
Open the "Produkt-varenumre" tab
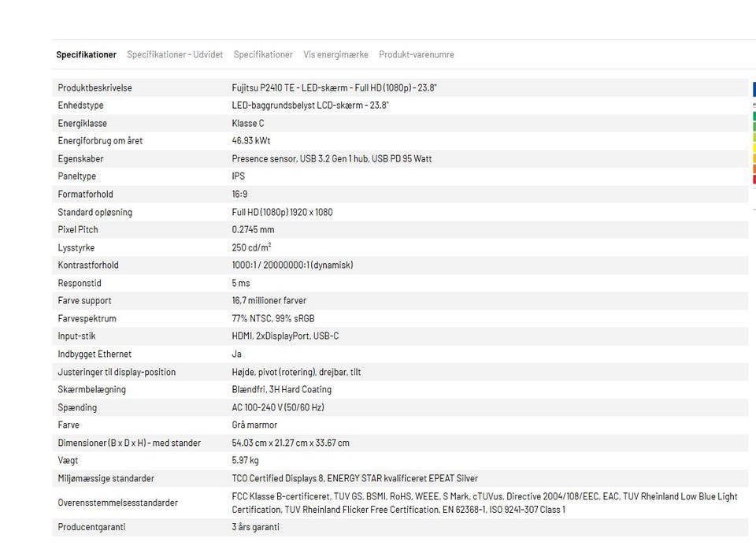click(416, 55)
